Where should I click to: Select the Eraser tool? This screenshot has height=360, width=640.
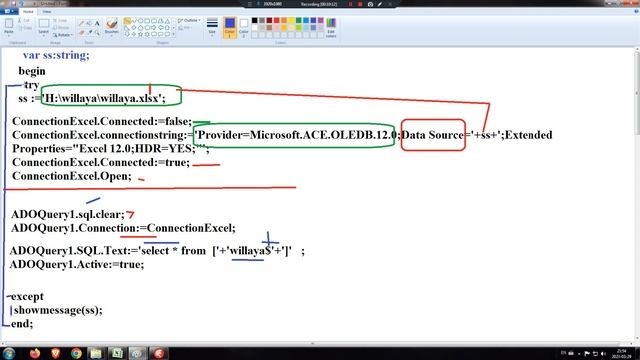click(x=82, y=32)
